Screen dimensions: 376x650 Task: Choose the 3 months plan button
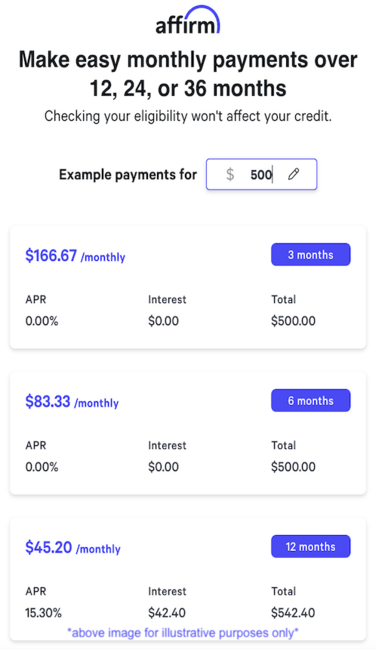click(x=311, y=255)
